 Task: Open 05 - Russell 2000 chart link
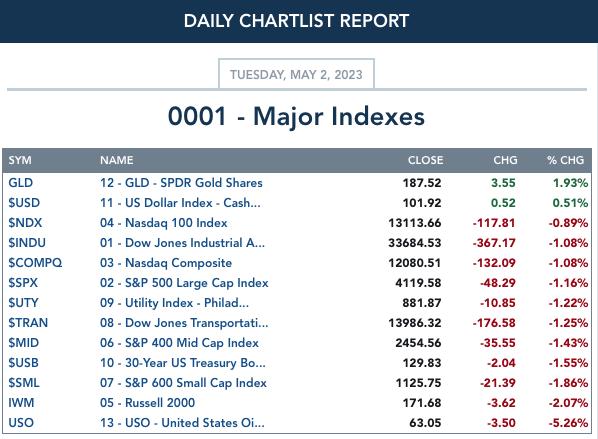(x=147, y=403)
